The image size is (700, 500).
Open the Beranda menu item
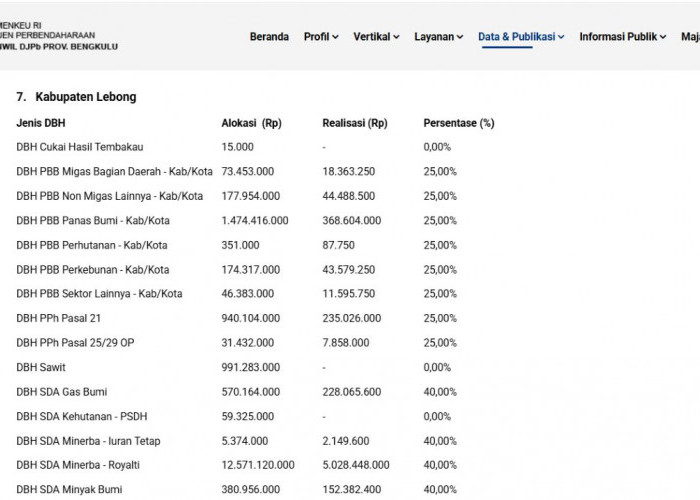click(269, 37)
